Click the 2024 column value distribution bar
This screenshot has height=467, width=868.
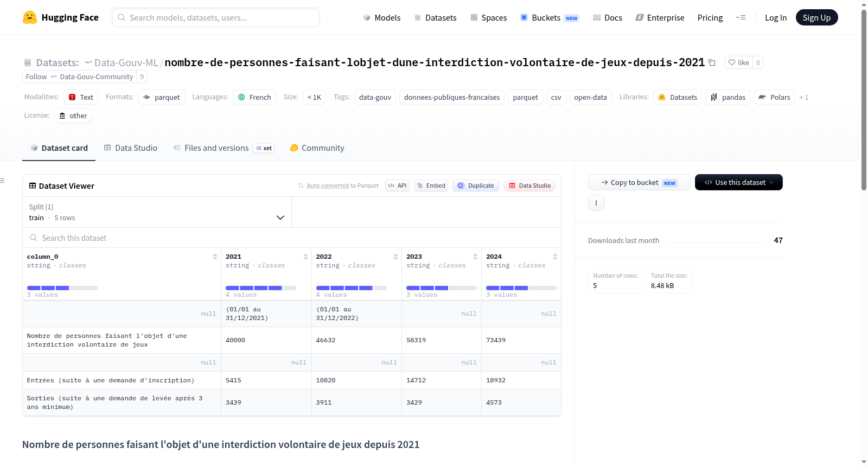[521, 287]
